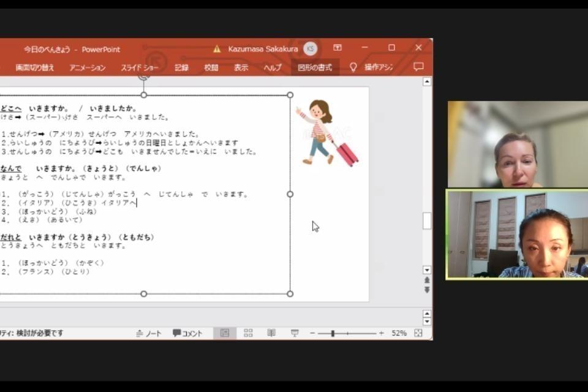
Task: Open ribbon display options button in title bar
Action: tap(337, 48)
